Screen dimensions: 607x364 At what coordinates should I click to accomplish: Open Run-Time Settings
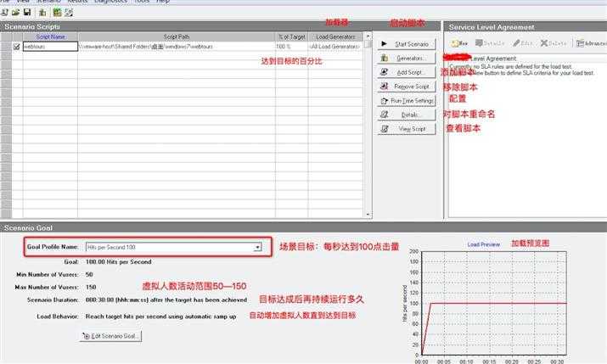407,101
